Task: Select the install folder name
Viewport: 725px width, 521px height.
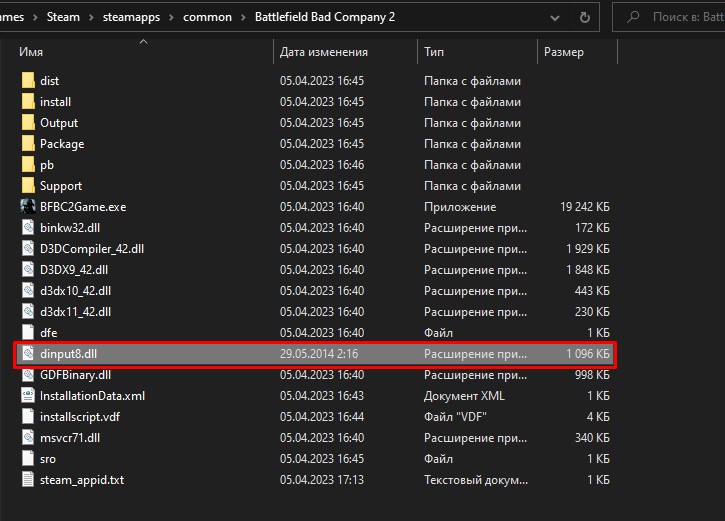Action: tap(55, 102)
